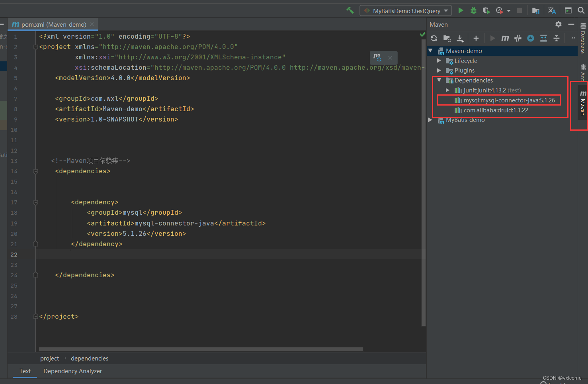Run the MyBatisDemo3.testQuery configuration
The height and width of the screenshot is (384, 588).
click(461, 10)
